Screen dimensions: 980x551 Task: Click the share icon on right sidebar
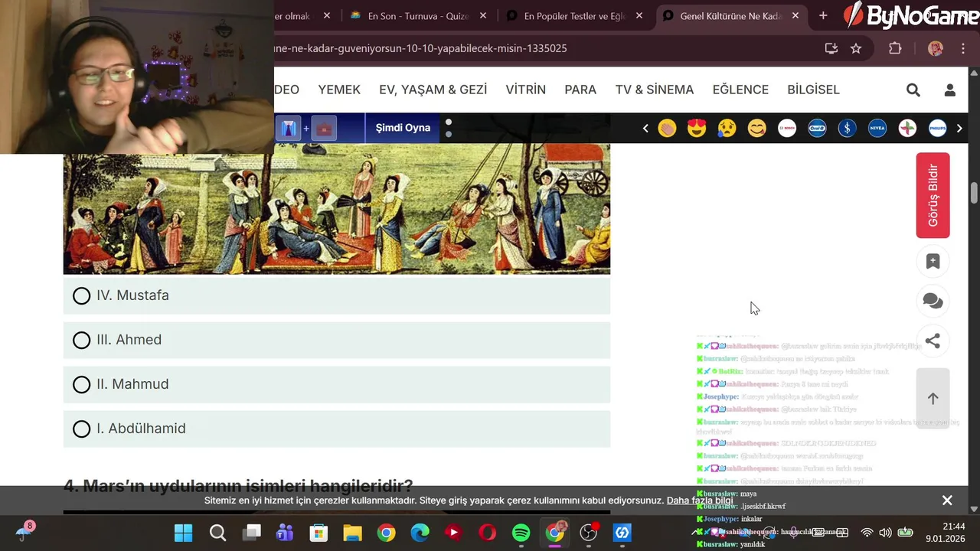point(933,341)
